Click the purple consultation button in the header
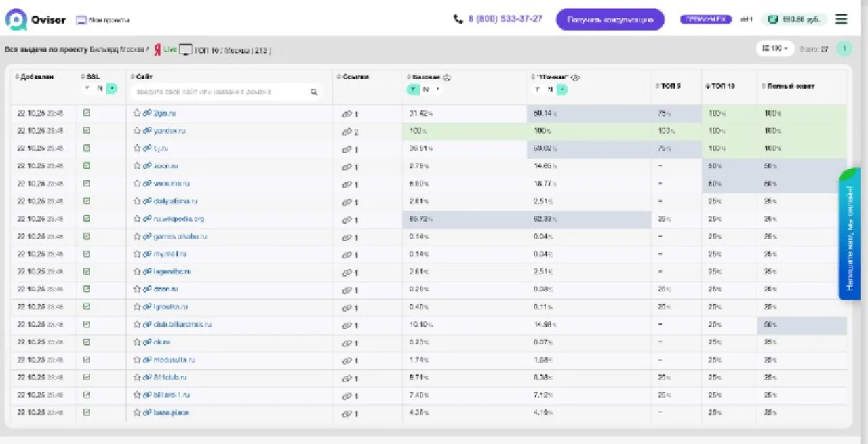This screenshot has height=444, width=868. pos(610,20)
